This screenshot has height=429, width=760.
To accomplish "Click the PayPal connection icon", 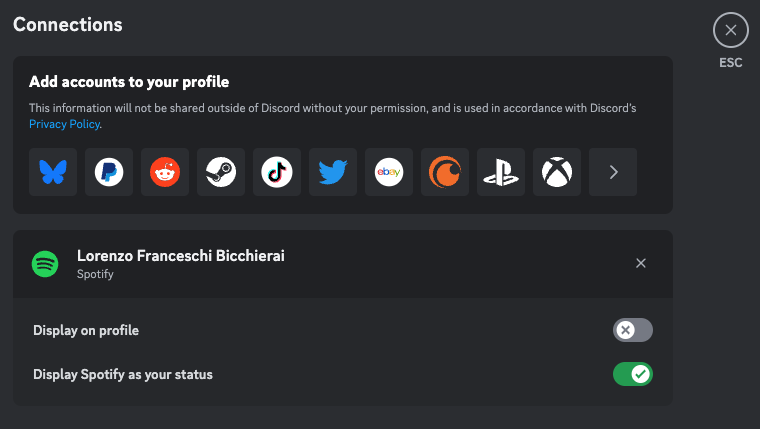I will 109,173.
